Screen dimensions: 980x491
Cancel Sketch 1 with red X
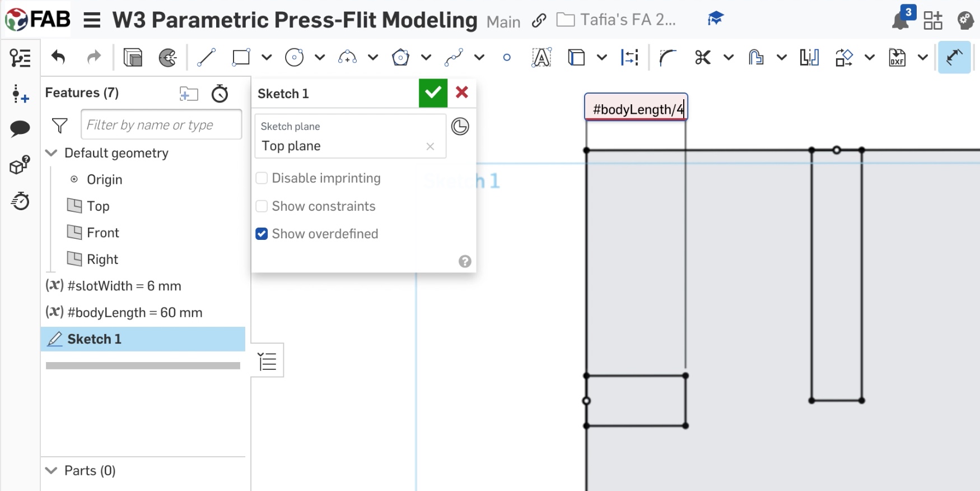click(462, 92)
